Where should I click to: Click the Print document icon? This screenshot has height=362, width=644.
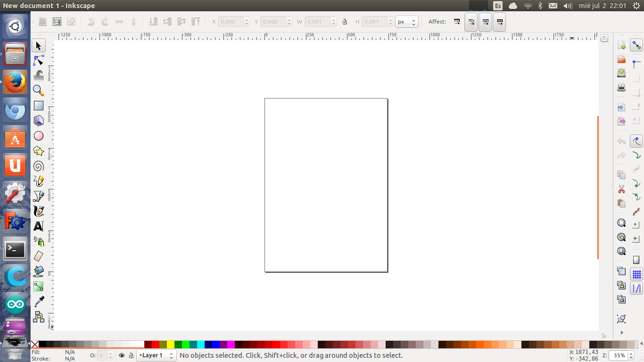(621, 87)
